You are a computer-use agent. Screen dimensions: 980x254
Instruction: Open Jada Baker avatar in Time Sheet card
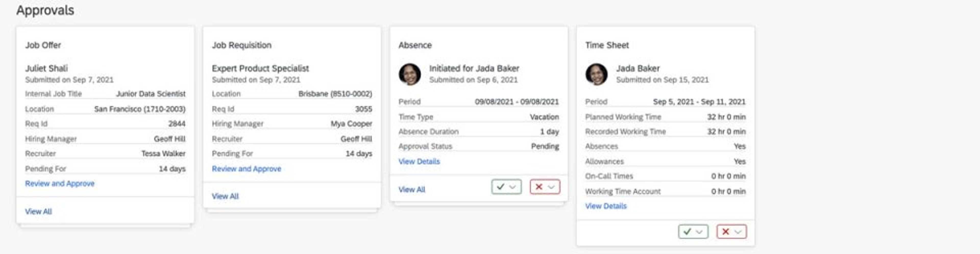pyautogui.click(x=596, y=74)
